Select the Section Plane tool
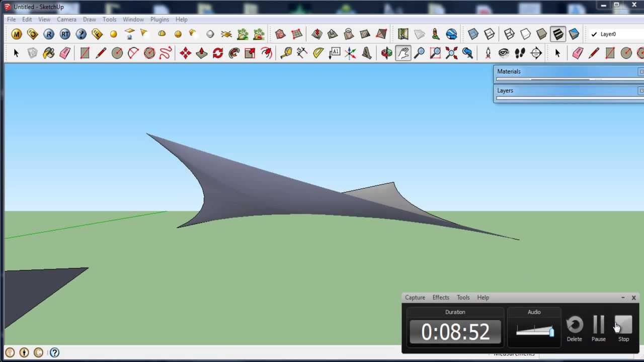Viewport: 644px width, 362px height. point(536,53)
